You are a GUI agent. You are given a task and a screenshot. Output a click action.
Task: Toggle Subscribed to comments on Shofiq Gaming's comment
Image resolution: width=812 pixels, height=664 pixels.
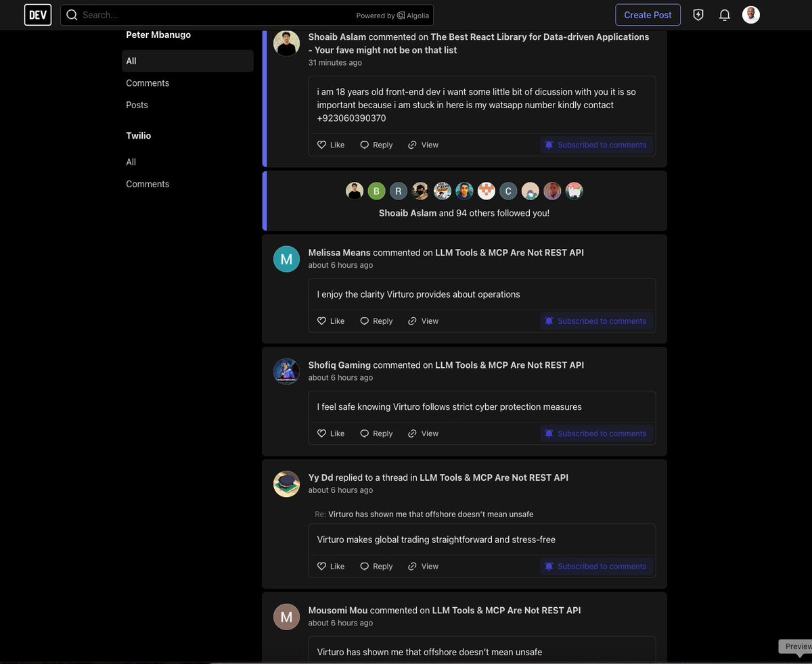pyautogui.click(x=597, y=433)
